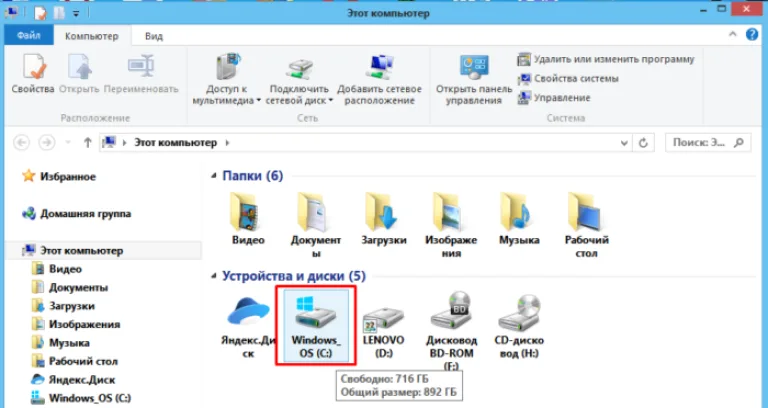The width and height of the screenshot is (768, 408).
Task: Collapse the Папки (6) group
Action: coord(214,176)
